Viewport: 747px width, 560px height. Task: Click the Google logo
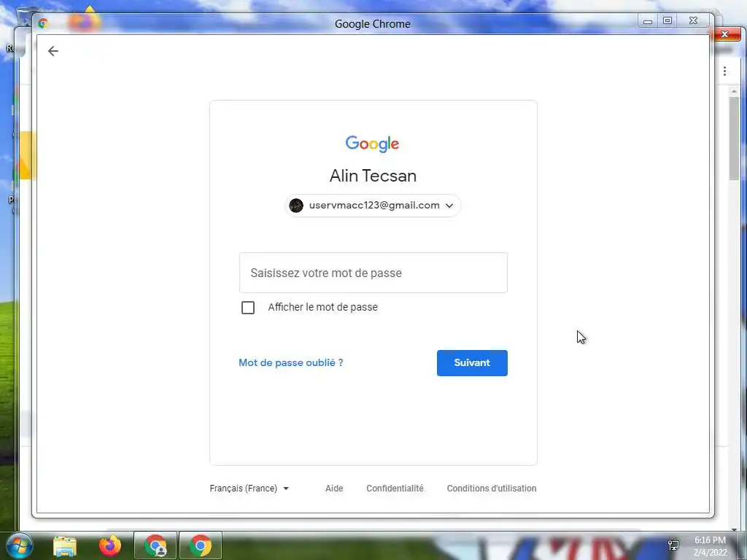[x=373, y=144]
